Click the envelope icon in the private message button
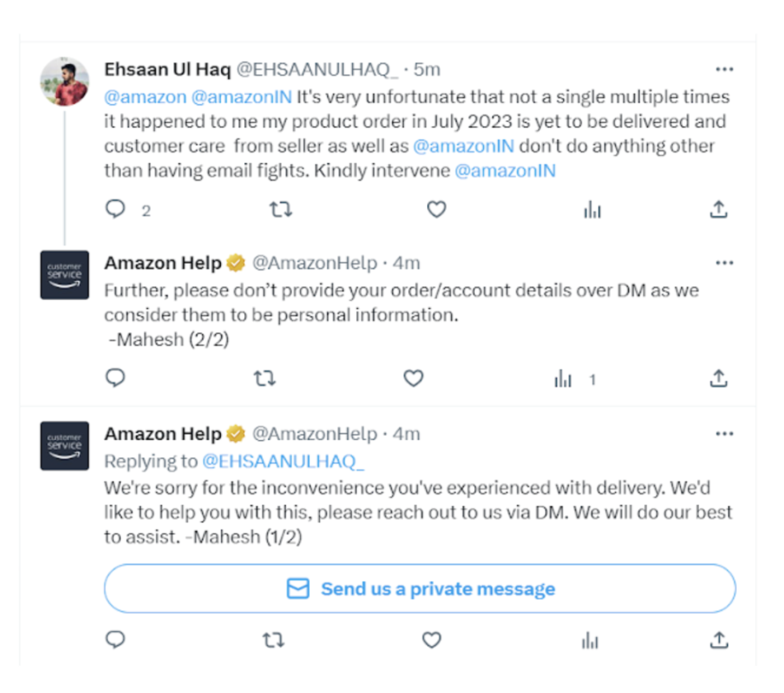Image resolution: width=784 pixels, height=693 pixels. pyautogui.click(x=298, y=588)
